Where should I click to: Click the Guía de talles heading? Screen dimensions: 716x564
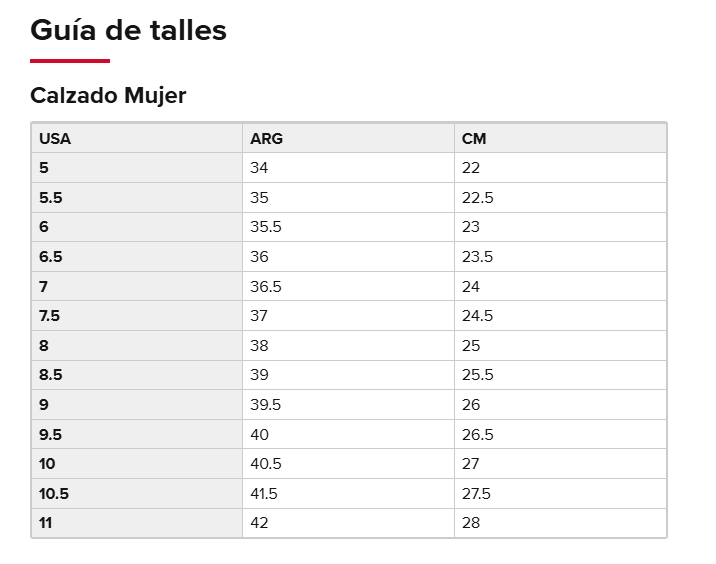[128, 31]
